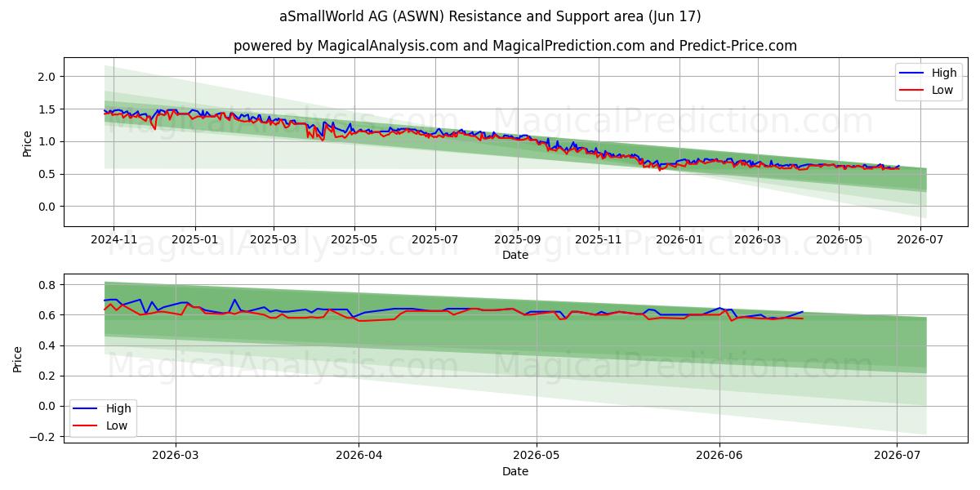Click the top chart x-axis label '2025-09'

click(x=518, y=239)
